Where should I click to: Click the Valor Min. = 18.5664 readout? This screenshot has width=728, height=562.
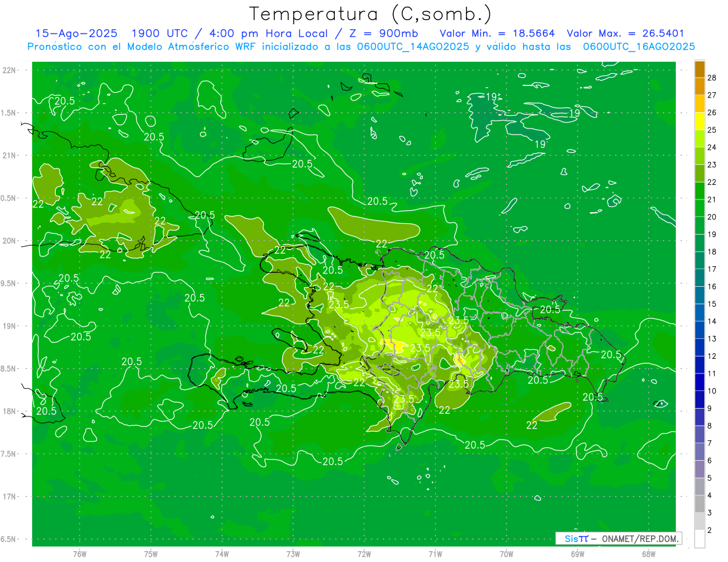[497, 33]
